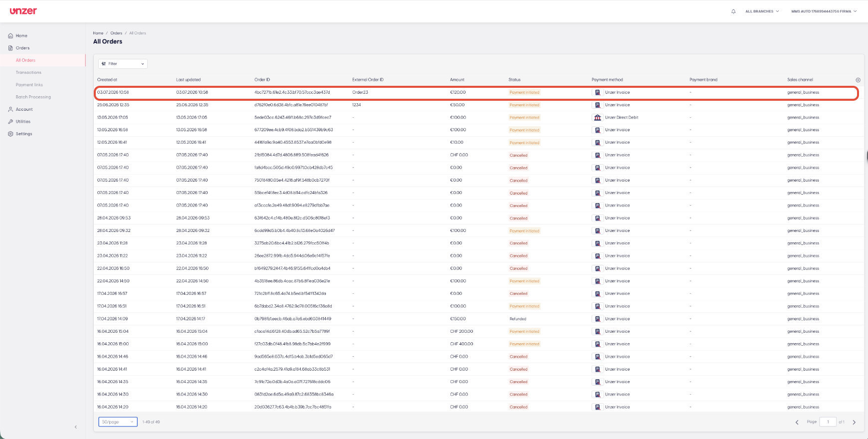This screenshot has height=439, width=868.
Task: Click the Orders document icon in sidebar
Action: click(x=10, y=48)
